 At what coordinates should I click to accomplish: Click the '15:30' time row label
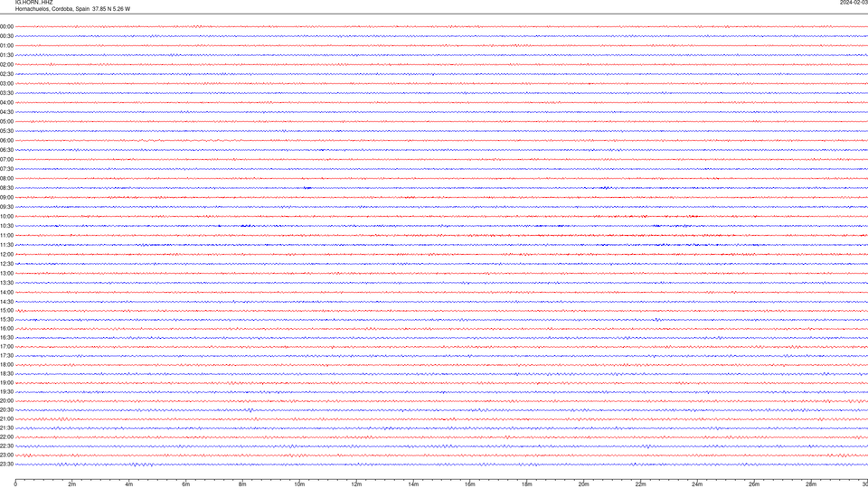point(6,320)
